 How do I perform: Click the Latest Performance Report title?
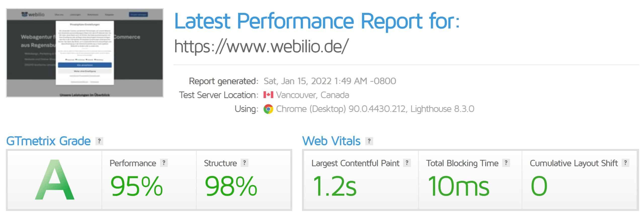click(317, 21)
